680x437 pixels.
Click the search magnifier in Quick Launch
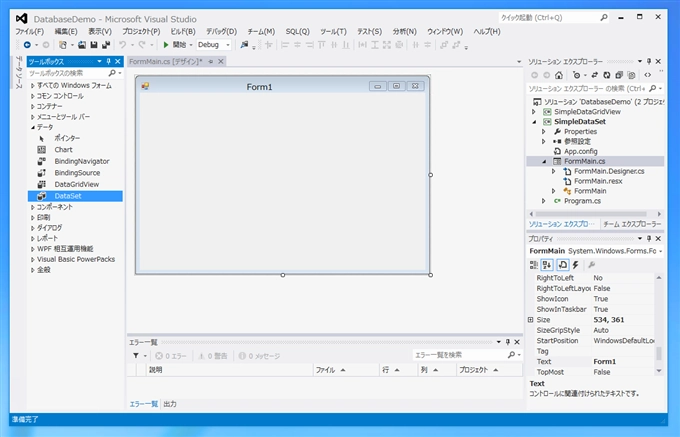(x=604, y=18)
